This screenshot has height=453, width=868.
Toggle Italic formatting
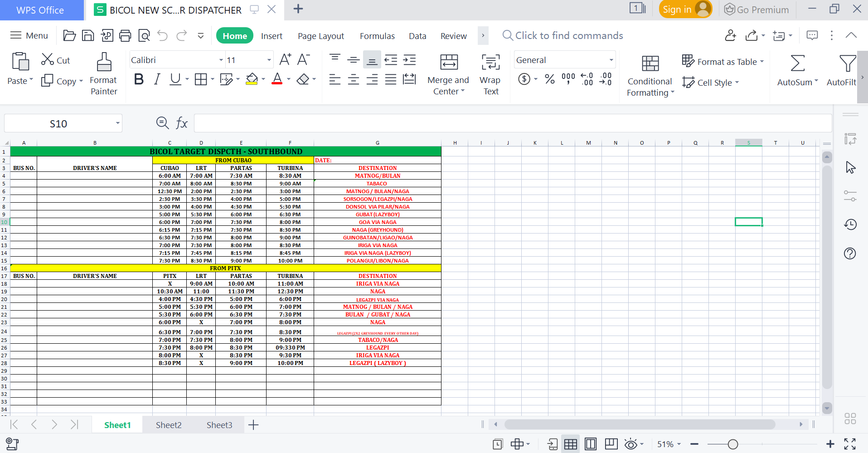point(157,79)
